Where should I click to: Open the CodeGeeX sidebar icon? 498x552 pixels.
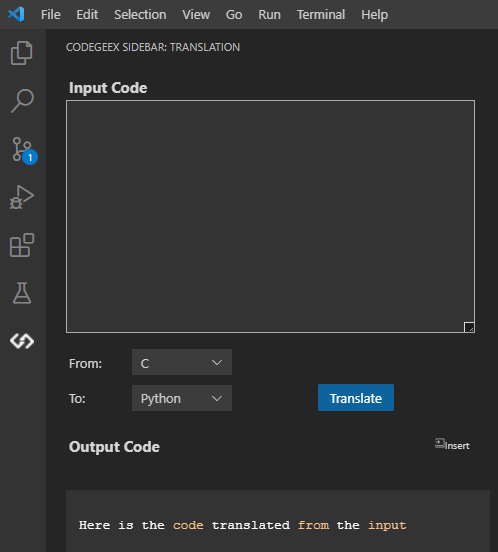click(22, 341)
